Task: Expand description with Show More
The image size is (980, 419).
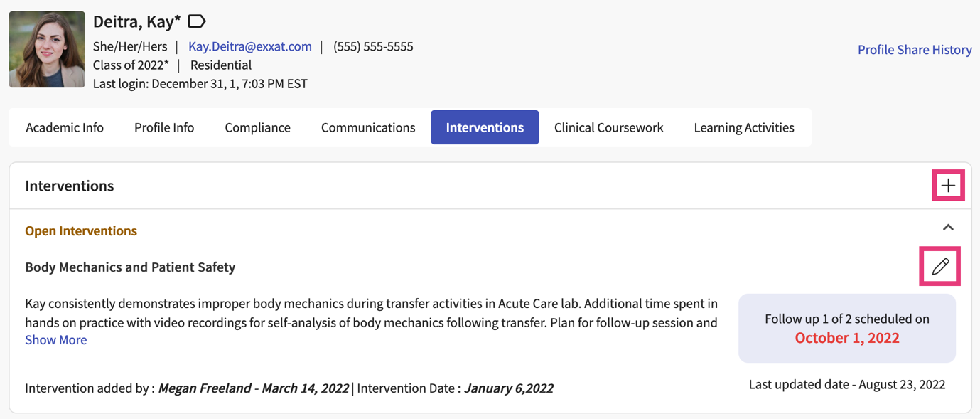Action: pyautogui.click(x=56, y=340)
